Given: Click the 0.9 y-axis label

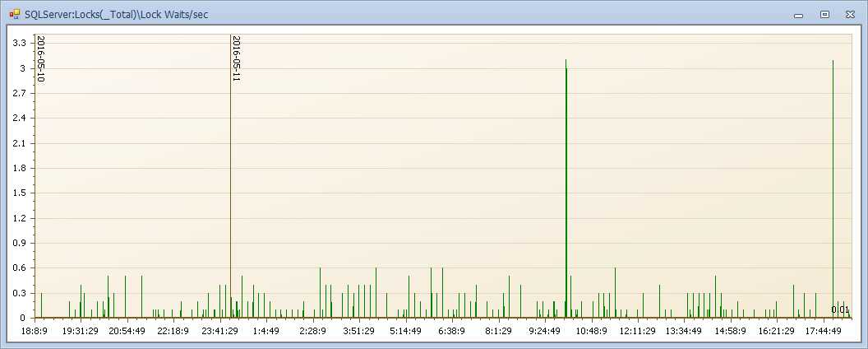Looking at the screenshot, I should [20, 243].
